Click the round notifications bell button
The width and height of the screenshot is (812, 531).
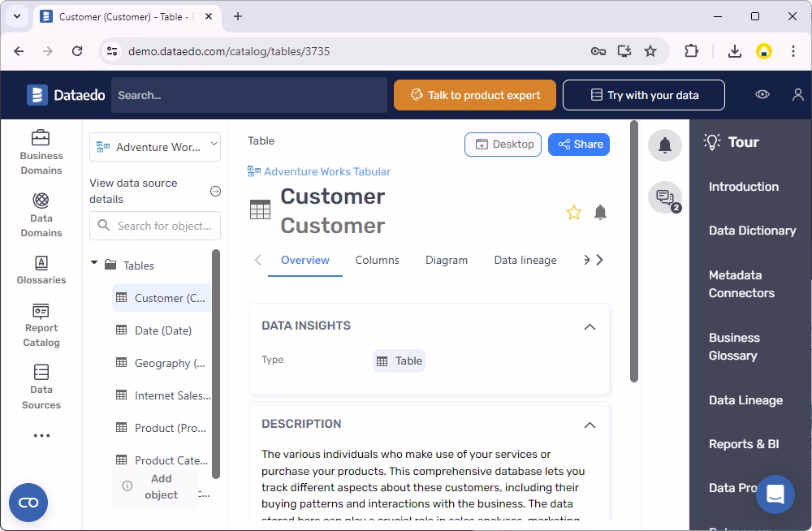[x=665, y=145]
